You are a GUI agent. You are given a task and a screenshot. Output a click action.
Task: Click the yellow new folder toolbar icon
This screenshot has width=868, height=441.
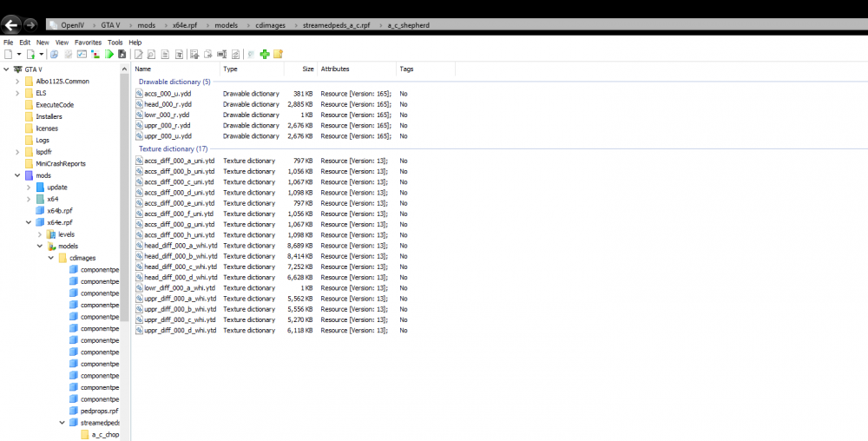(278, 54)
